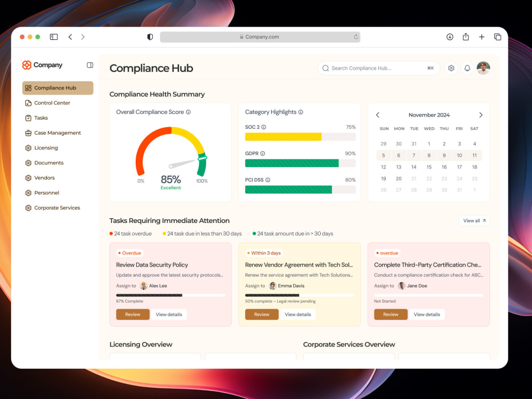View details of Review Data Security Policy
Image resolution: width=532 pixels, height=399 pixels.
click(x=169, y=314)
